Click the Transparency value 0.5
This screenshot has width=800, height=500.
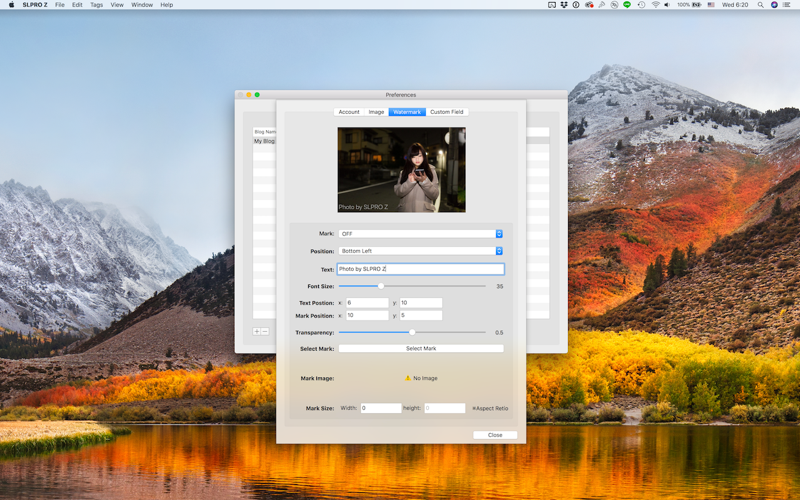pyautogui.click(x=499, y=332)
